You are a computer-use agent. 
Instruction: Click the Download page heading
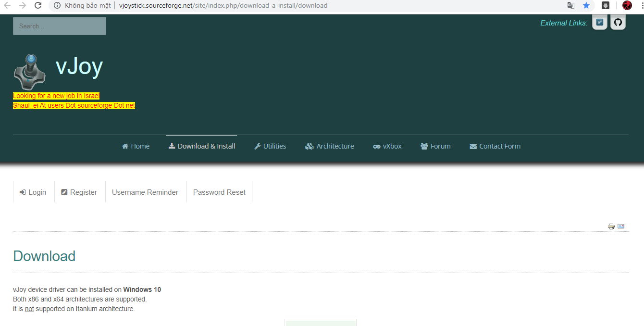pos(44,256)
